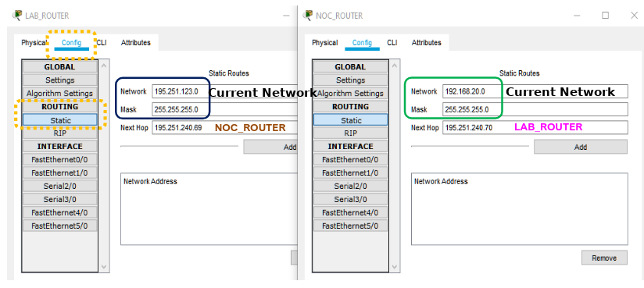Open CLI tab in LAB_ROUTER window
Viewport: 644px width, 288px height.
[102, 43]
